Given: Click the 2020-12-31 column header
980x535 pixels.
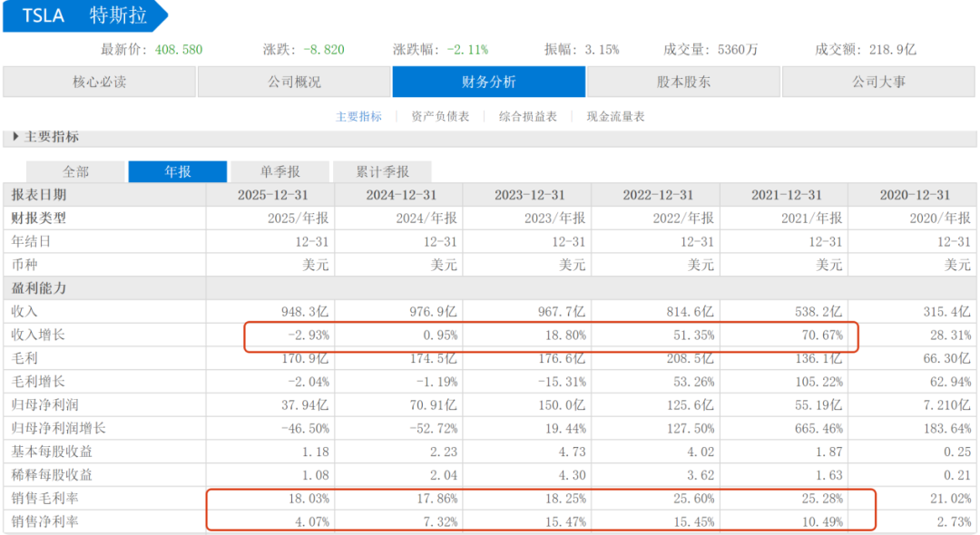Looking at the screenshot, I should point(914,195).
